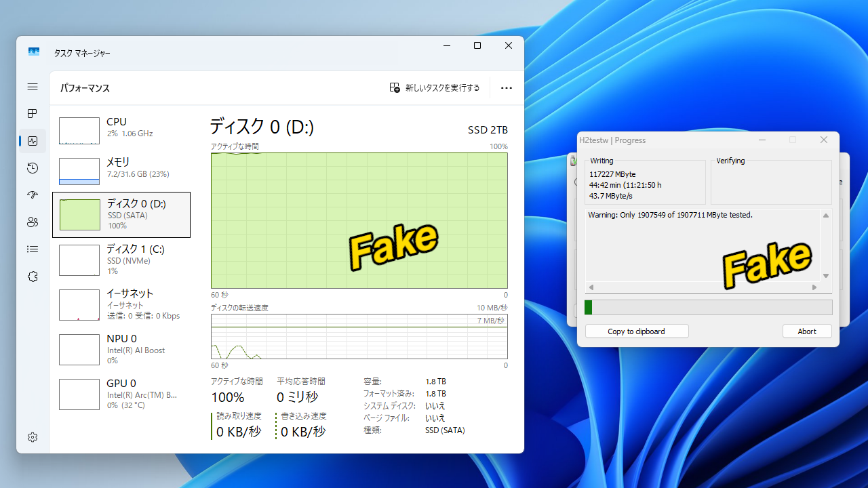Screen dimensions: 868x488
Task: Click the Writing group label in H2testw
Action: click(x=601, y=161)
